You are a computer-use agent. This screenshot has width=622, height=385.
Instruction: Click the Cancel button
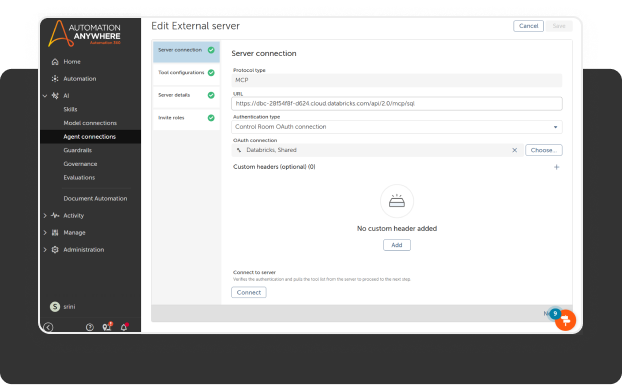click(x=528, y=26)
